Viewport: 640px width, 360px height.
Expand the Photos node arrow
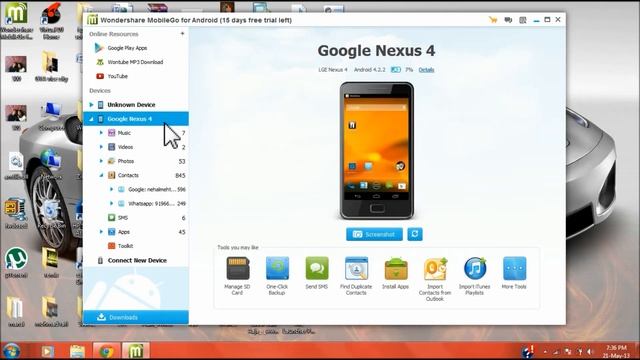pyautogui.click(x=101, y=161)
